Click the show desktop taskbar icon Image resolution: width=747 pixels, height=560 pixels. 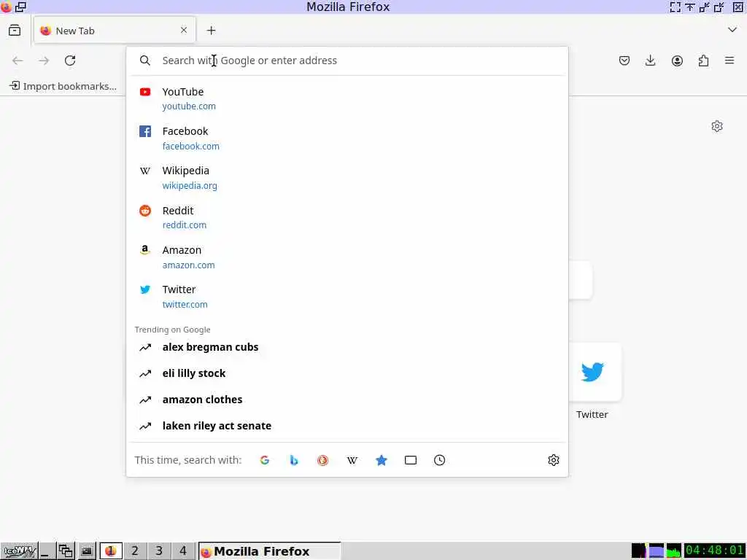click(x=46, y=551)
